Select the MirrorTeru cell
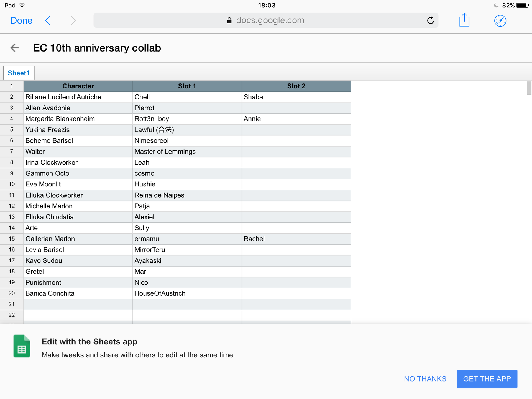This screenshot has width=532, height=399. coord(187,250)
